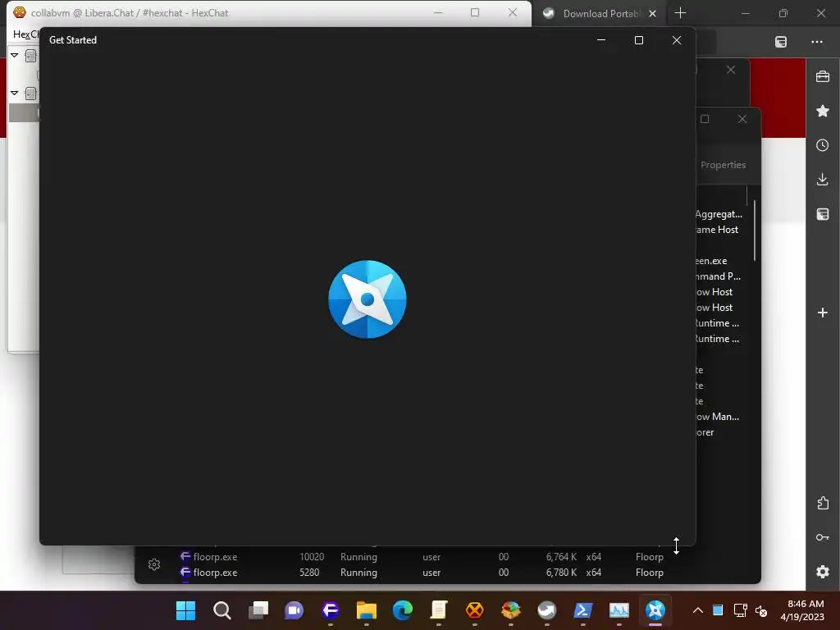Image resolution: width=840 pixels, height=630 pixels.
Task: Switch to the gray globe browser on the taskbar
Action: pyautogui.click(x=547, y=610)
